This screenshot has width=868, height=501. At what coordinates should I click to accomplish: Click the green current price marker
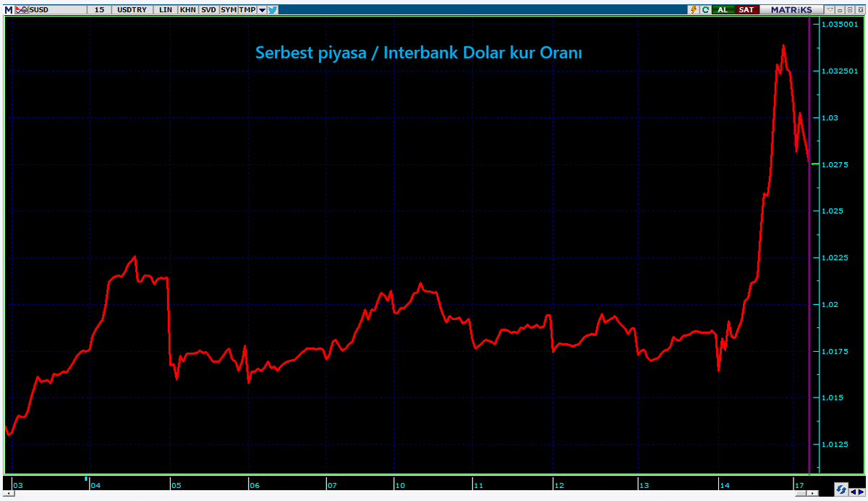[x=815, y=164]
